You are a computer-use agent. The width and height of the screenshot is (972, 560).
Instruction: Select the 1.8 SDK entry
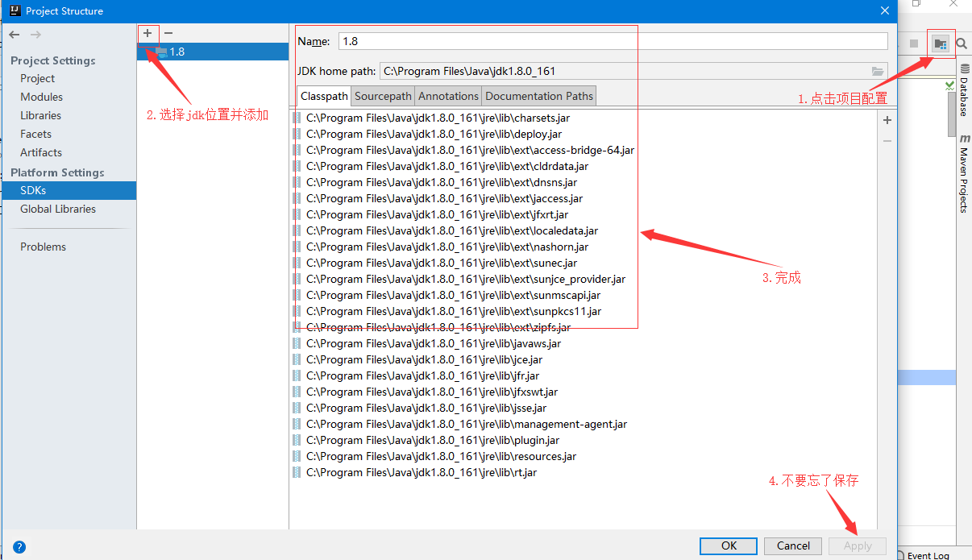[213, 52]
